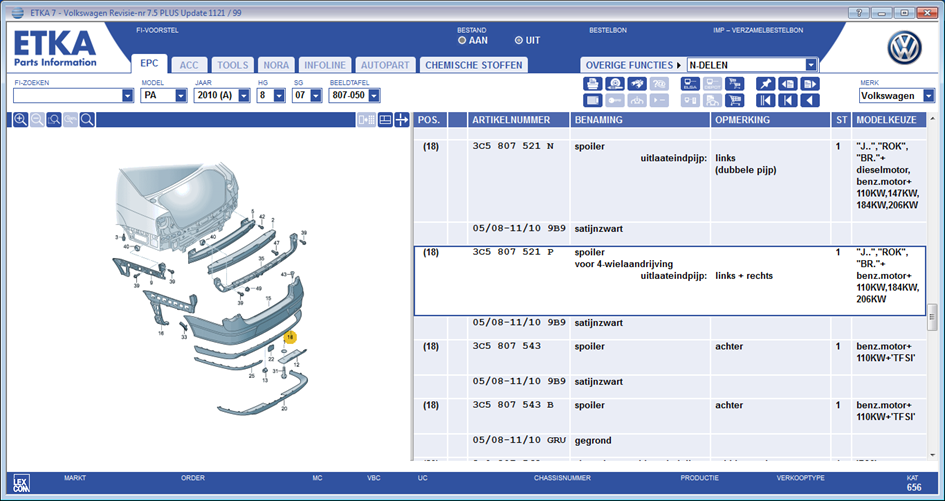Click highlighted part number 18 in illustration
Viewport: 945px width, 501px height.
(291, 337)
